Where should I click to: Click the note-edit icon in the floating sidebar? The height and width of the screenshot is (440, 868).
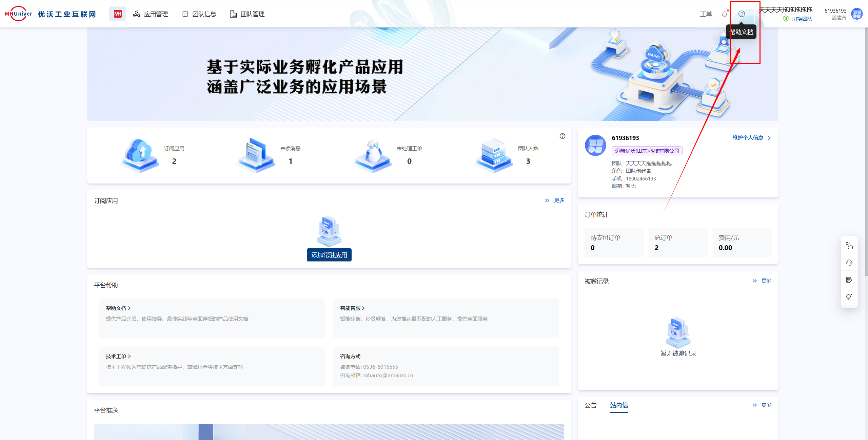pyautogui.click(x=849, y=280)
